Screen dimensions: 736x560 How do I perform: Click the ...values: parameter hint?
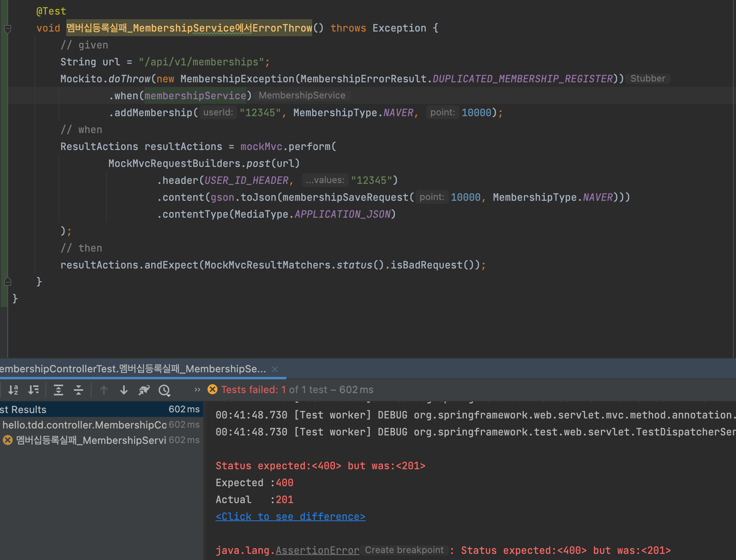pos(325,180)
